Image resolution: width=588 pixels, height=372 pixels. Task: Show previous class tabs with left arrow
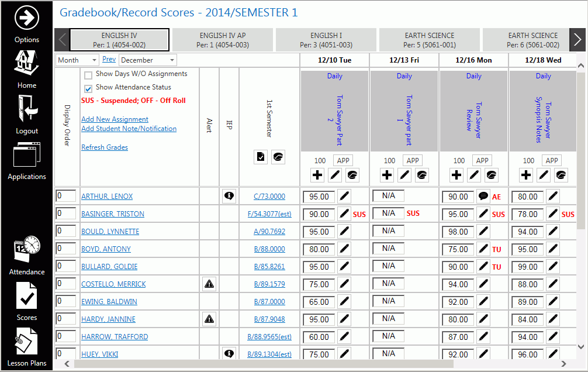tap(63, 39)
